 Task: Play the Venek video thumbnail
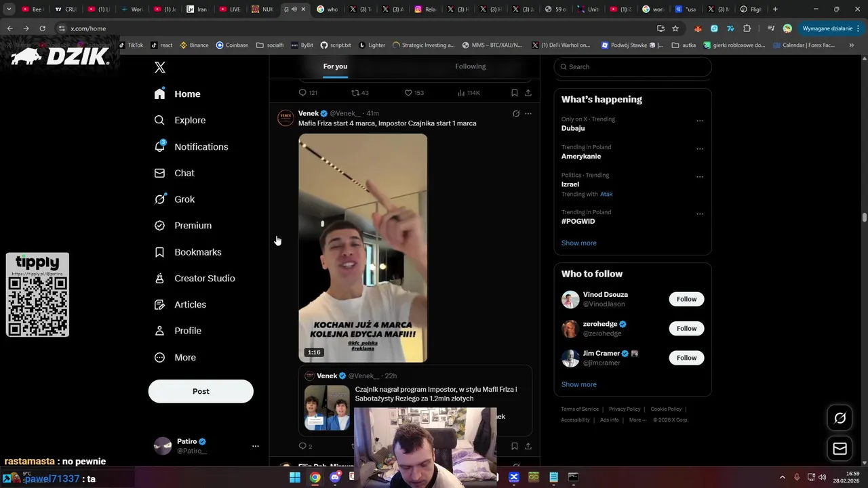(363, 248)
